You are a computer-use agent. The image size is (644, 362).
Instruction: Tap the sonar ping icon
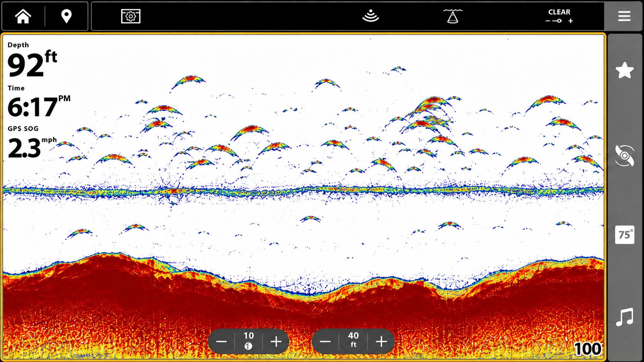[x=371, y=16]
